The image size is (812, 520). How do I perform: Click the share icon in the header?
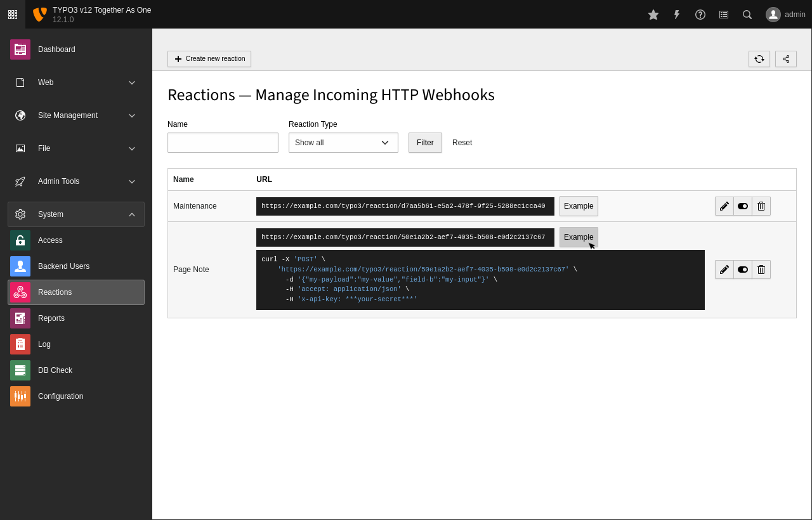tap(785, 58)
